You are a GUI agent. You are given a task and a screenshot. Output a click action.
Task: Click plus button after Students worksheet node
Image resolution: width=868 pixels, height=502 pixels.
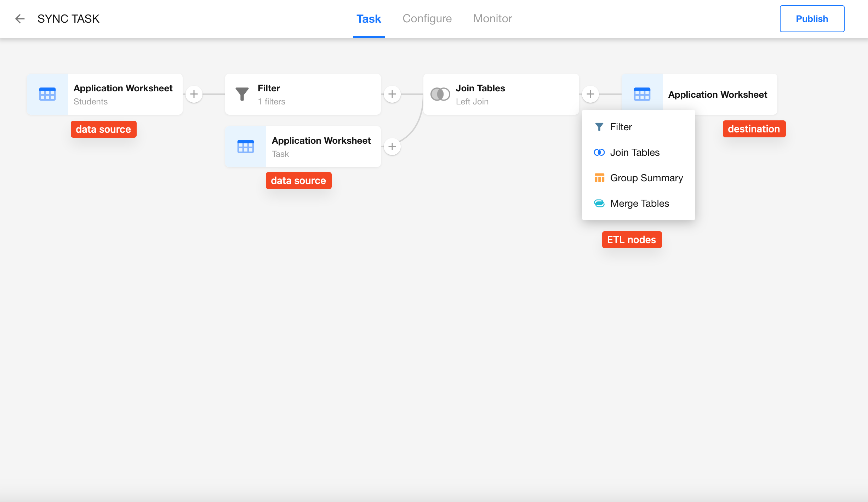(x=194, y=94)
